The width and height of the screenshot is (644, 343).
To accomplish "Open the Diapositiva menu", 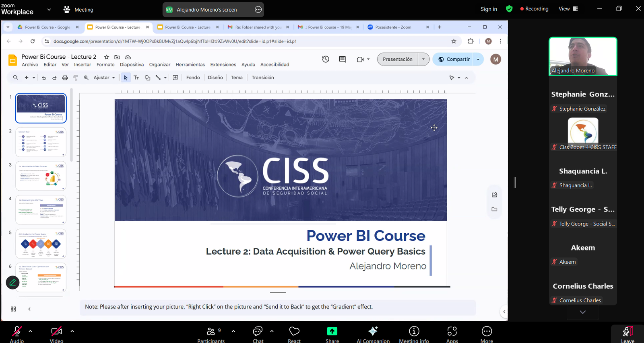I will point(132,65).
